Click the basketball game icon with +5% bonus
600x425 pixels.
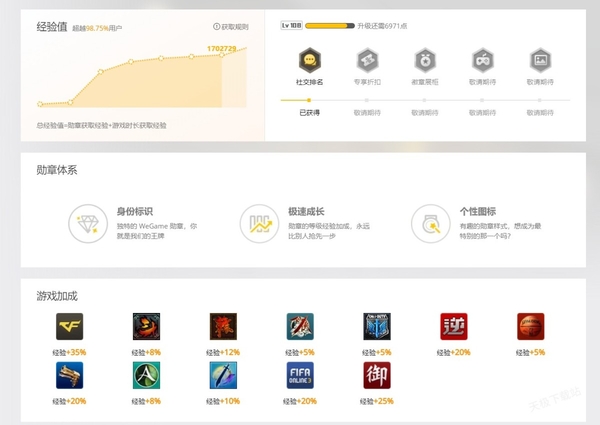(x=531, y=326)
